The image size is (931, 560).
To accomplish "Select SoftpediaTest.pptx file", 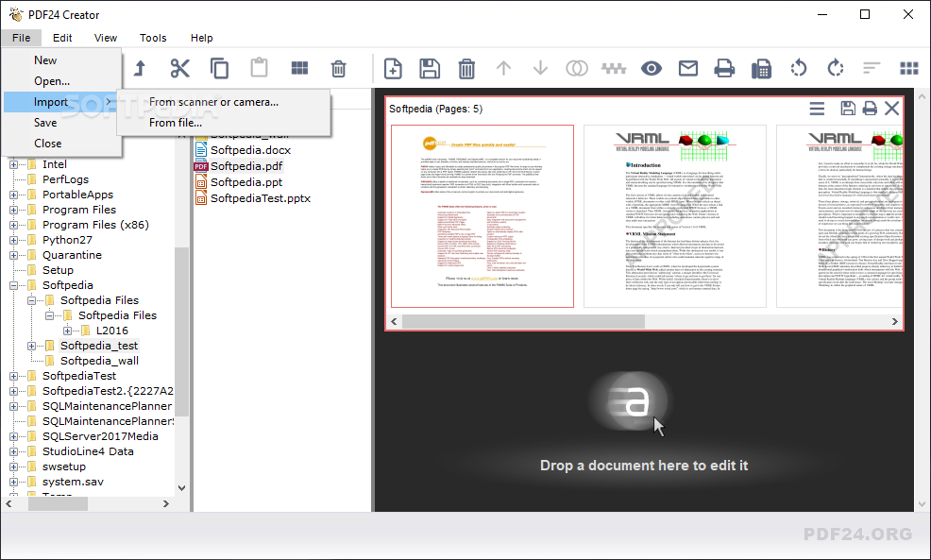I will tap(260, 198).
